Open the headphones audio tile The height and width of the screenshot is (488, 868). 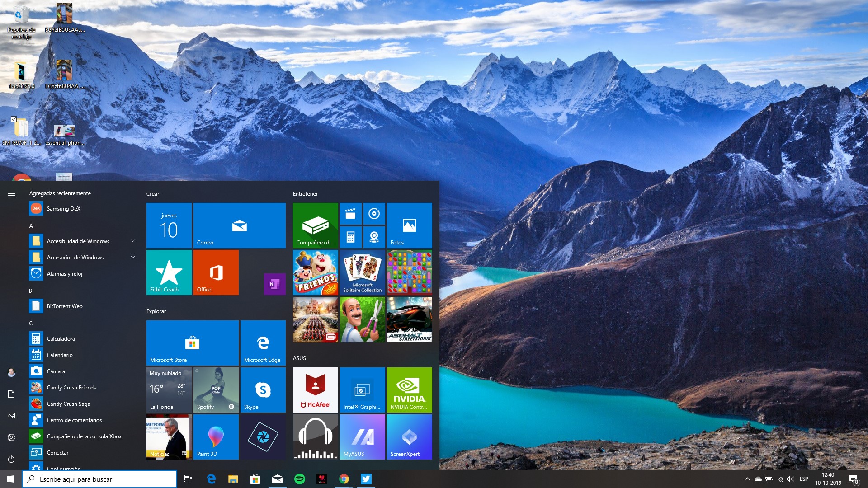(316, 437)
